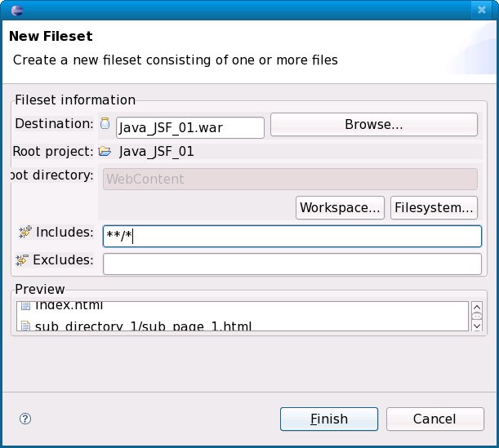Image resolution: width=499 pixels, height=448 pixels.
Task: Click inside the empty Excludes field
Action: [292, 264]
